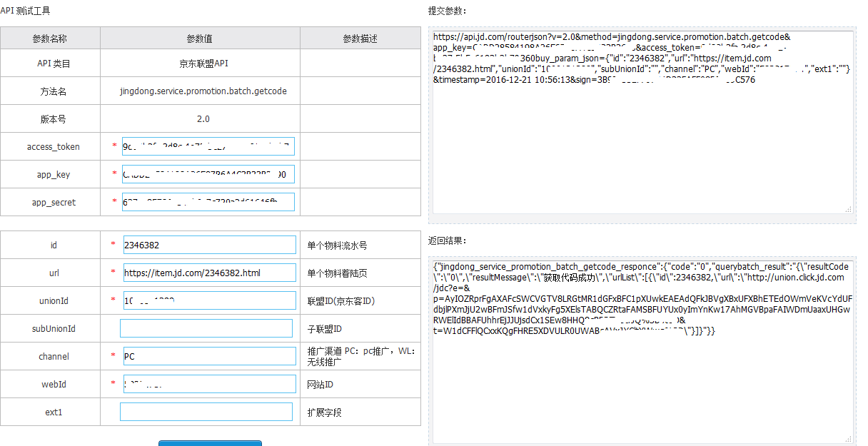This screenshot has height=446, width=868.
Task: Click the 参数值 column header
Action: 200,39
